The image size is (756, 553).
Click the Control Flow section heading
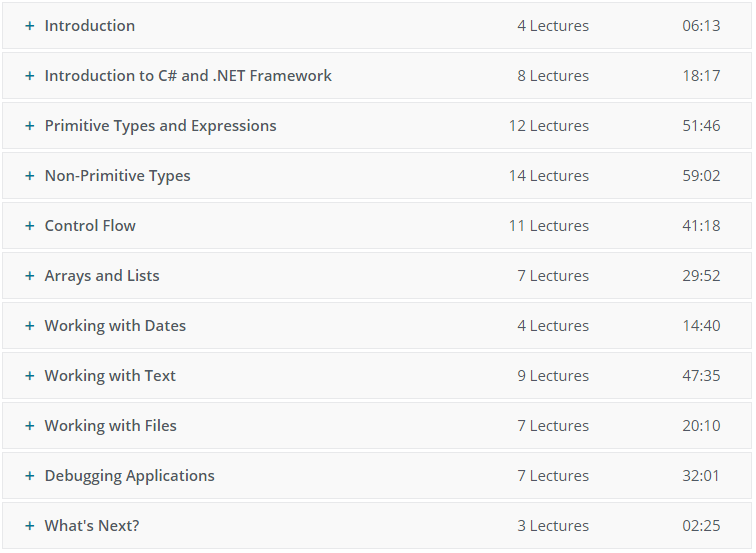tap(90, 226)
